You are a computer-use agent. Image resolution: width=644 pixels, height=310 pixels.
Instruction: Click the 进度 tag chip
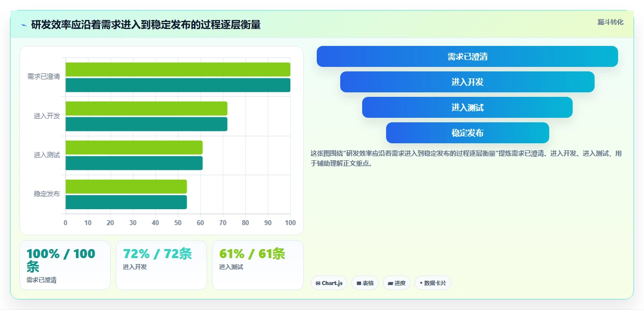click(x=397, y=283)
